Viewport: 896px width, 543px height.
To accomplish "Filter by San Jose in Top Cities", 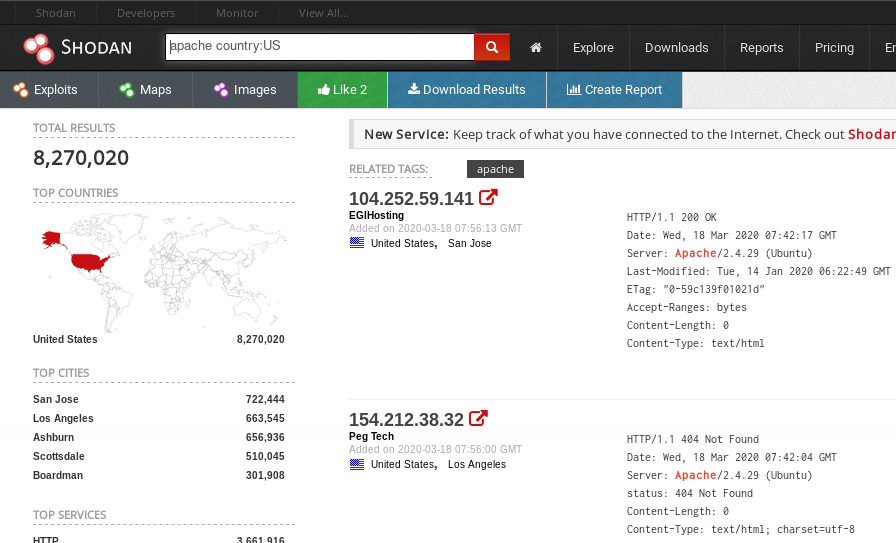I will tap(56, 399).
